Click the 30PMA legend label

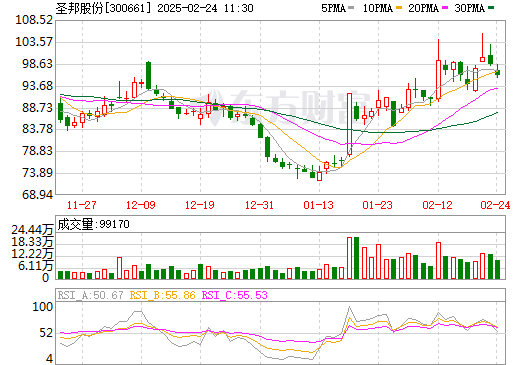(x=469, y=8)
